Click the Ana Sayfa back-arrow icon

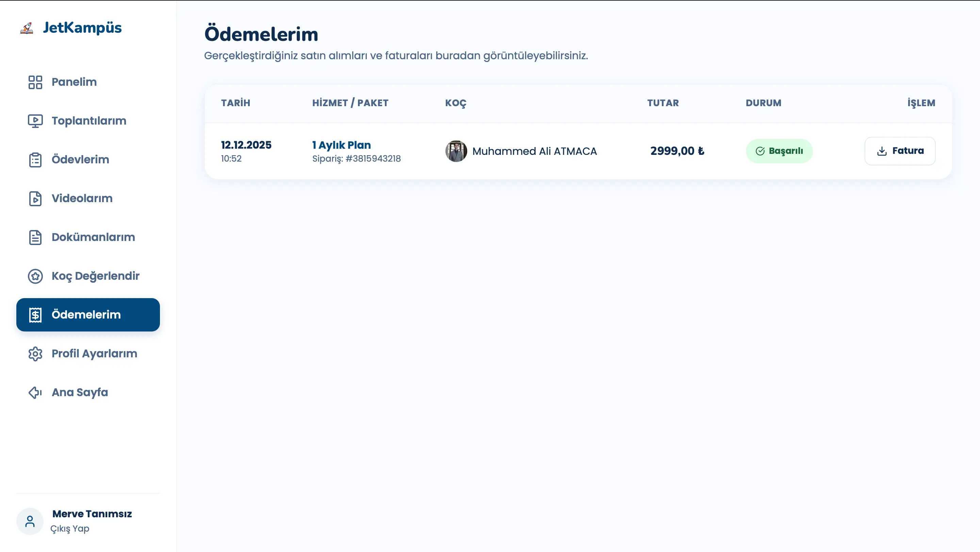pyautogui.click(x=35, y=393)
